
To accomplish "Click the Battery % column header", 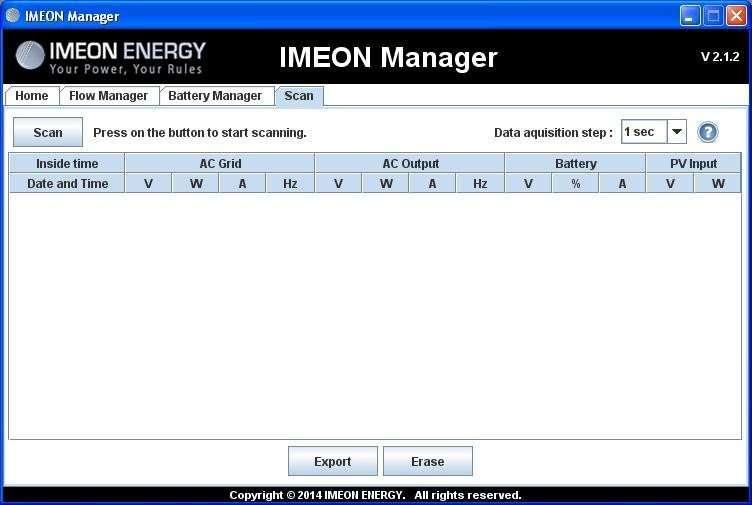I will (x=576, y=184).
